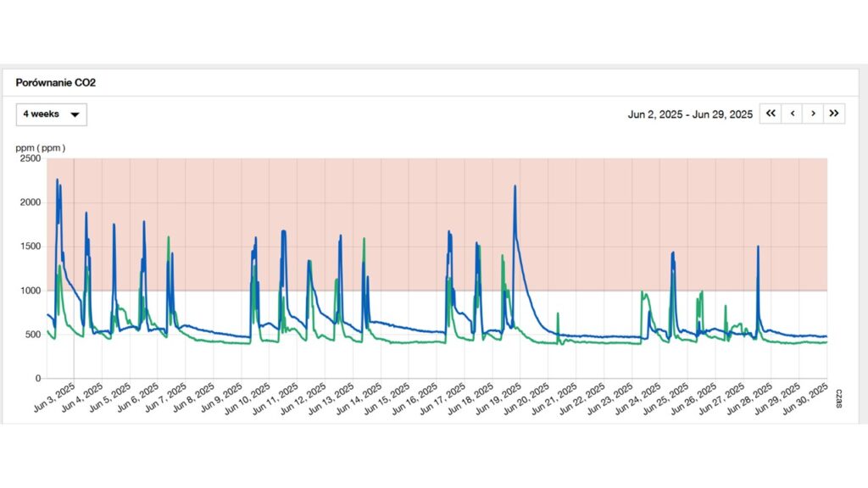
Task: Click the Jun 19, 2025 axis label
Action: pyautogui.click(x=498, y=398)
